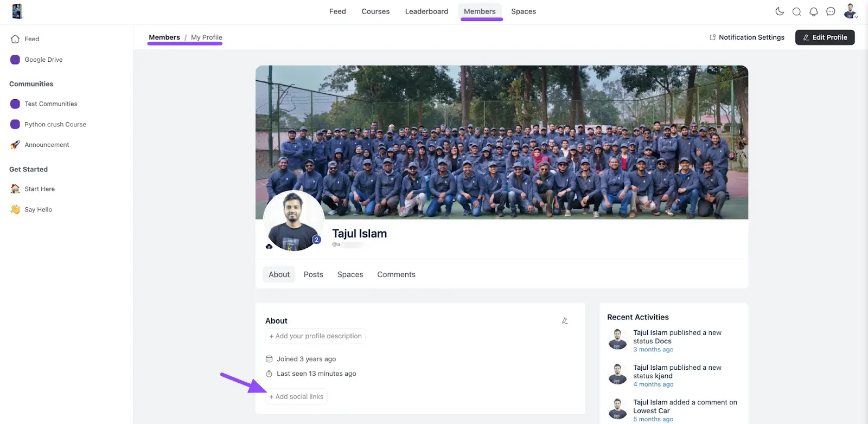Click upload icon on profile photo
The width and height of the screenshot is (868, 424).
269,246
